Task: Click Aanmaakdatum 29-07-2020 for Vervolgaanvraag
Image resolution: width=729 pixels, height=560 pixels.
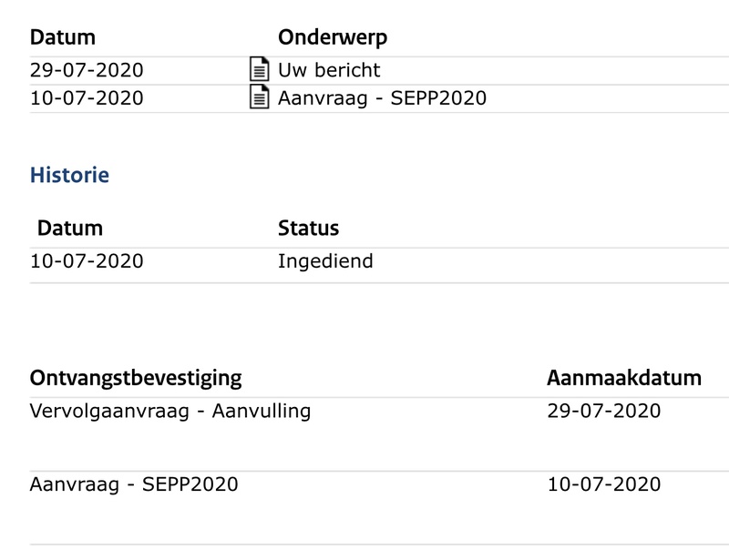Action: coord(604,411)
